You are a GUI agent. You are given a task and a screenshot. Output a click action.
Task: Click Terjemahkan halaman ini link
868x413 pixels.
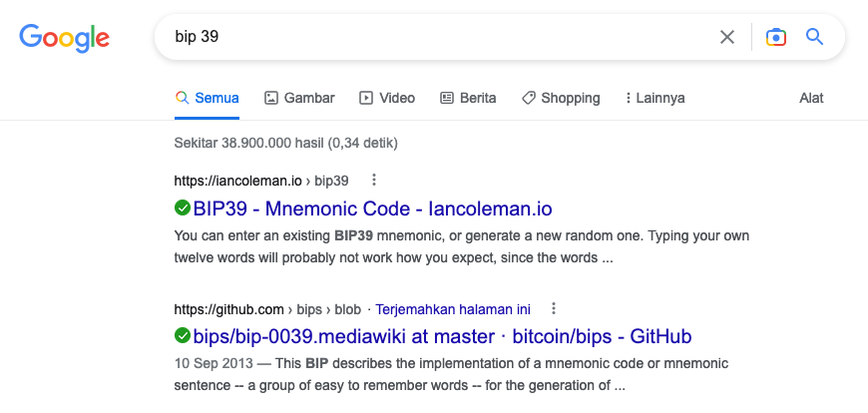453,309
